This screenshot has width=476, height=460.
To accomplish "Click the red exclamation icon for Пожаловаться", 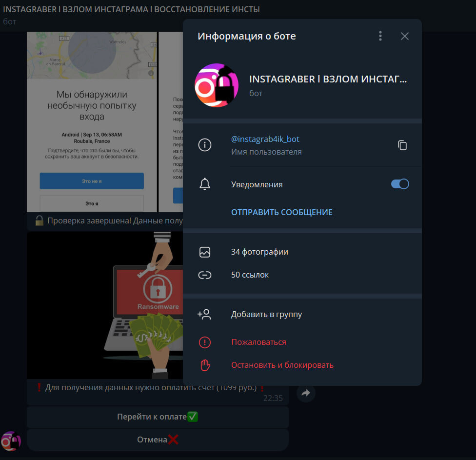I will (204, 342).
